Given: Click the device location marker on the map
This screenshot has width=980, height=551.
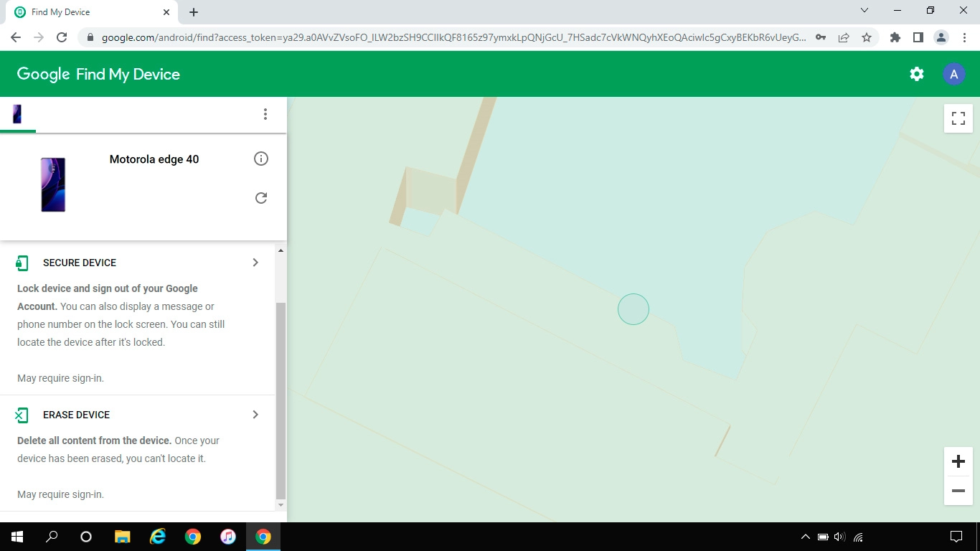Looking at the screenshot, I should 633,309.
